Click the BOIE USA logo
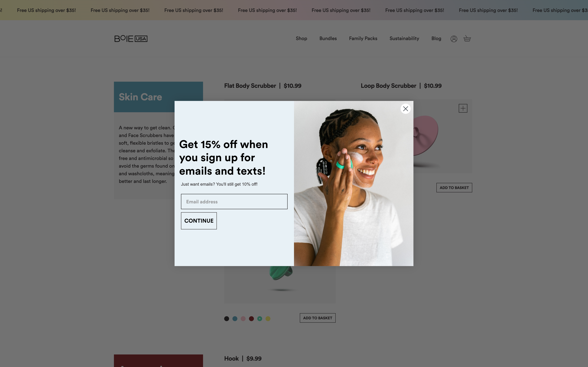Viewport: 588px width, 367px height. tap(131, 39)
